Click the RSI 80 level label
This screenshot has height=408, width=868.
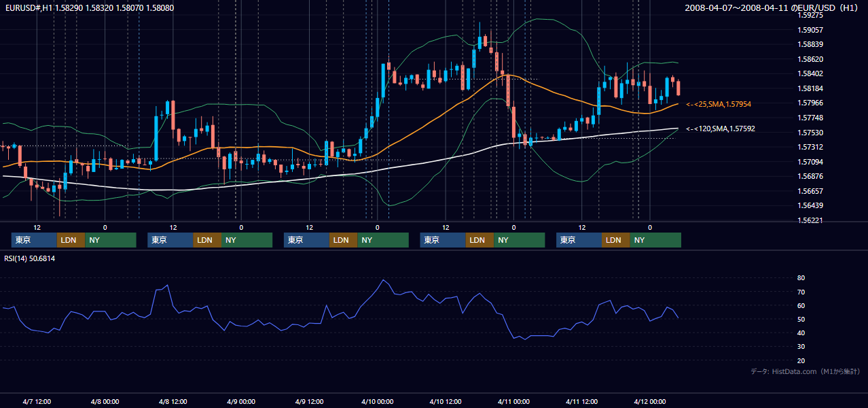tap(801, 278)
